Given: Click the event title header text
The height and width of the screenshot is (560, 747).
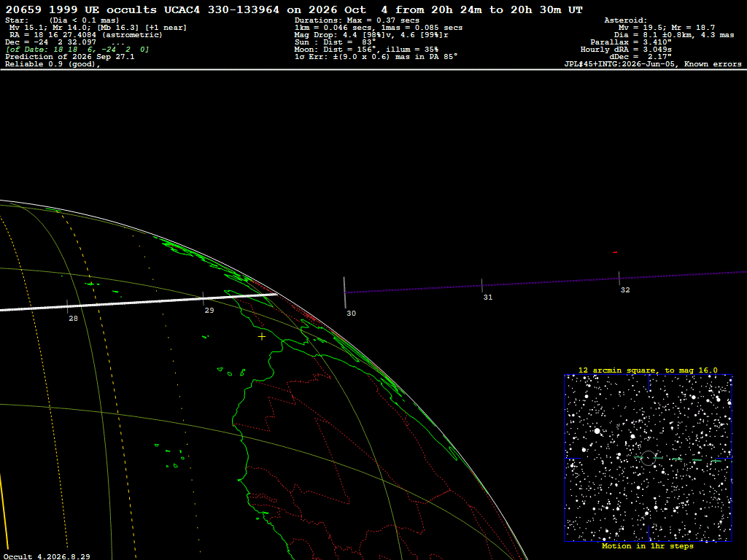Looking at the screenshot, I should point(294,9).
